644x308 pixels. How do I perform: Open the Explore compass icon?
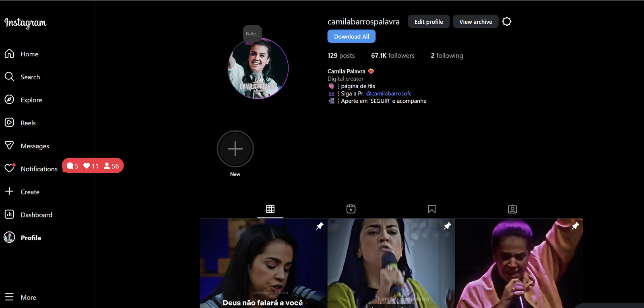pyautogui.click(x=9, y=99)
